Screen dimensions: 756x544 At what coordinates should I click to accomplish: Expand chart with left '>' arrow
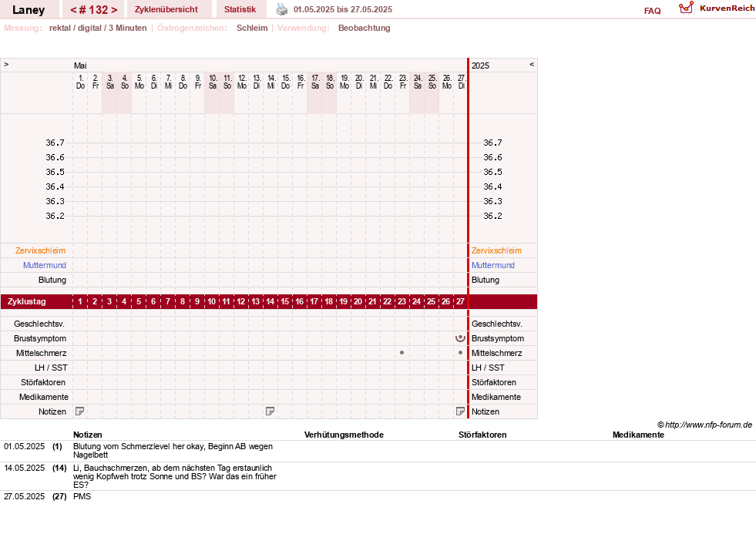(x=6, y=64)
